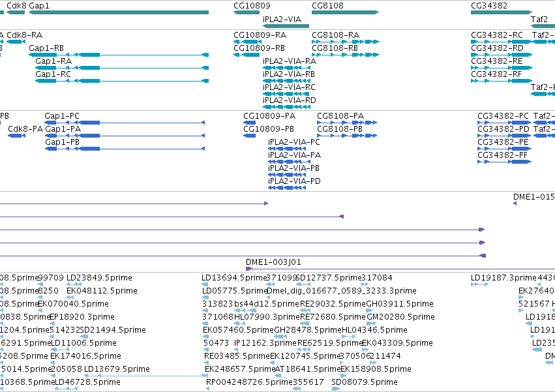Select protein Gap1-PC
The image size is (555, 392).
pyautogui.click(x=125, y=123)
